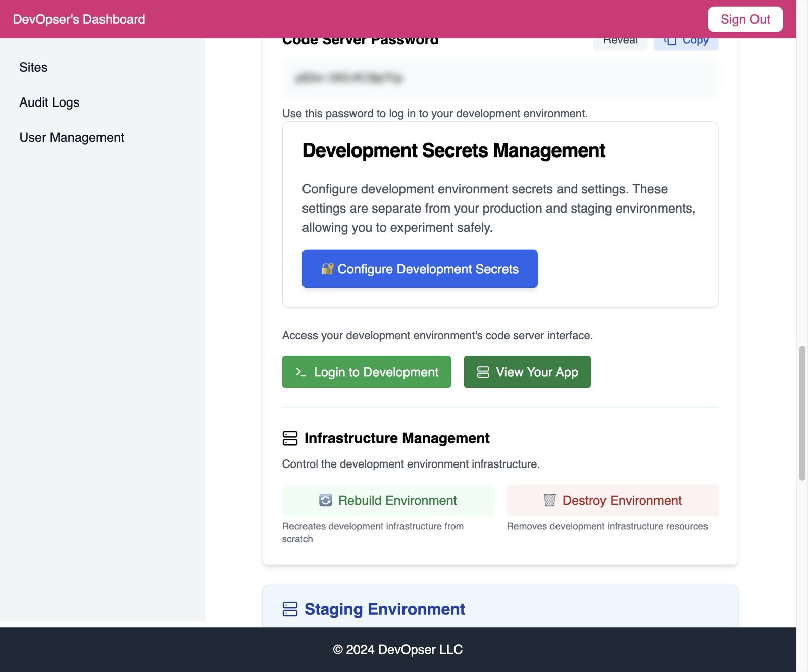Click Login to Development button
The height and width of the screenshot is (672, 808).
[366, 372]
